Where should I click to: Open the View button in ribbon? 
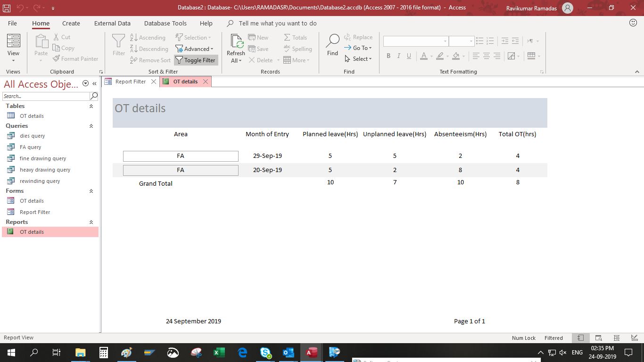pyautogui.click(x=13, y=48)
